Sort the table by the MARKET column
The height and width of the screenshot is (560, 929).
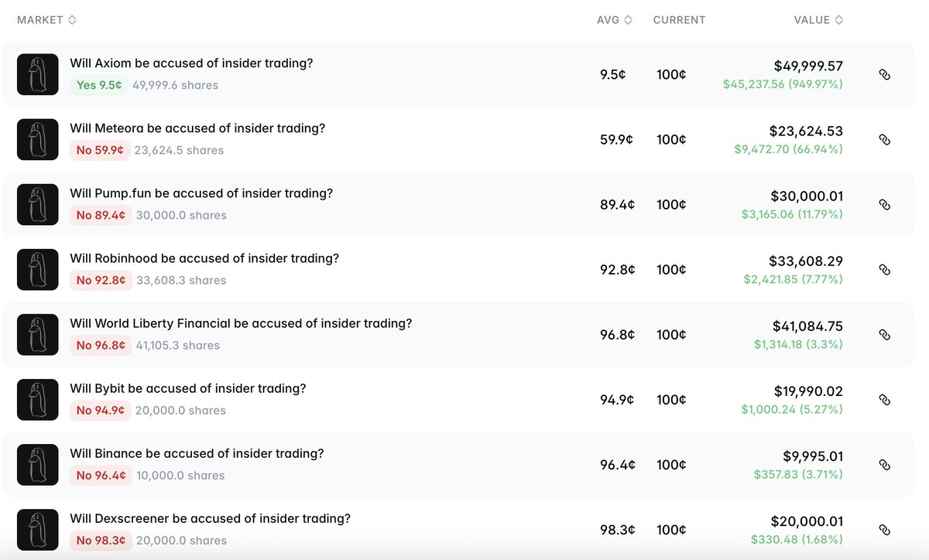tap(46, 20)
